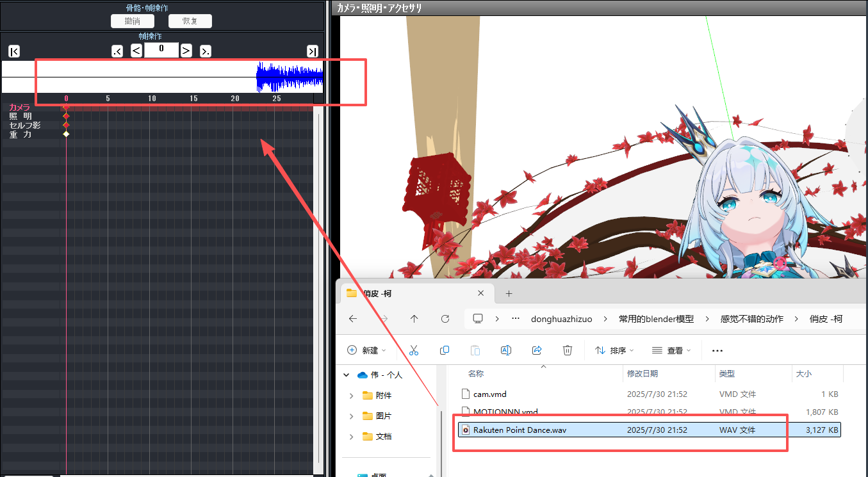Open the 排序 sort dropdown
Screen dimensions: 868x477
614,350
